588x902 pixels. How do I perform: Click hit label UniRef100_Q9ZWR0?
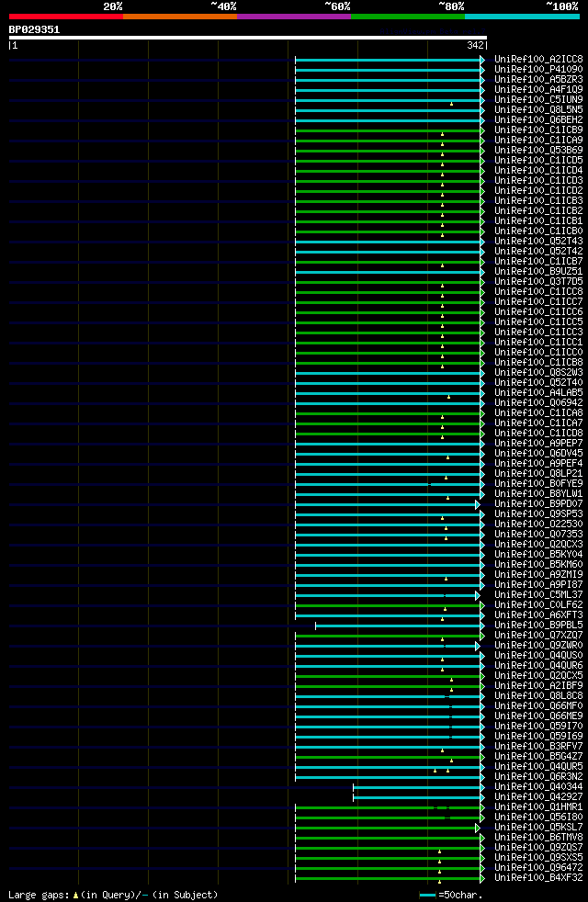pyautogui.click(x=538, y=645)
